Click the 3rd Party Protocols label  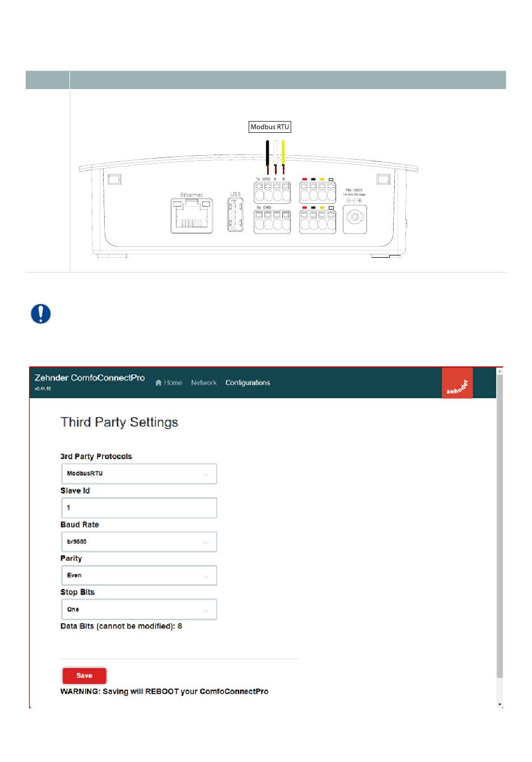[x=96, y=456]
